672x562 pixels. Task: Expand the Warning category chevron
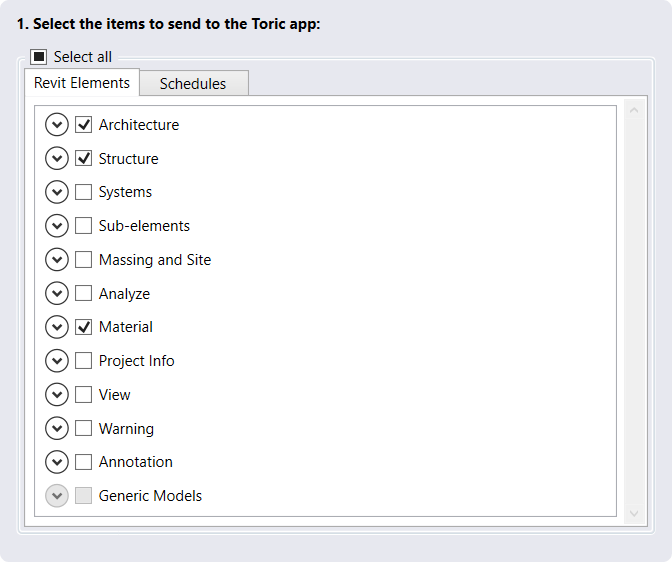point(57,429)
